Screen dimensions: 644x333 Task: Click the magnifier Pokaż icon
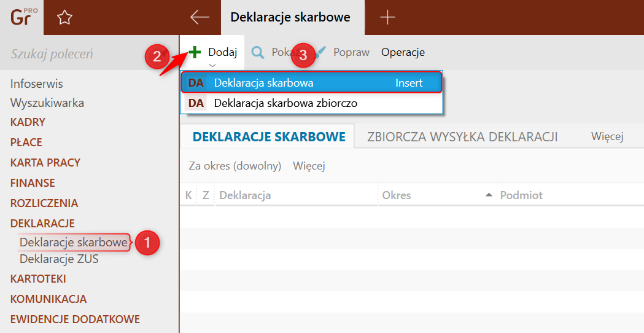point(257,53)
